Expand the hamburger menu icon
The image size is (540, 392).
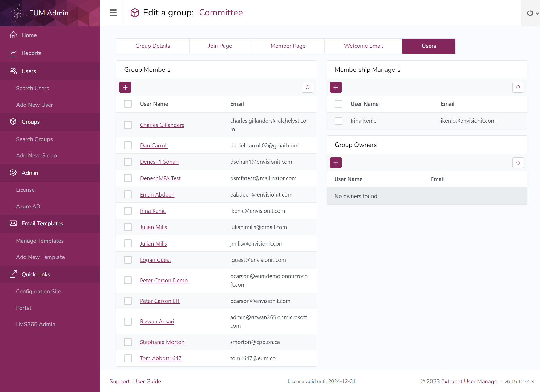click(x=113, y=13)
